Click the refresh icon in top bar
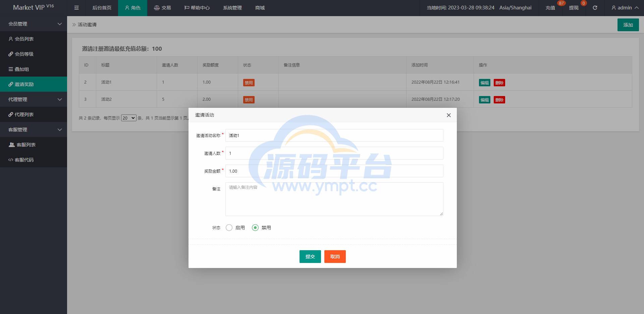 (x=595, y=8)
